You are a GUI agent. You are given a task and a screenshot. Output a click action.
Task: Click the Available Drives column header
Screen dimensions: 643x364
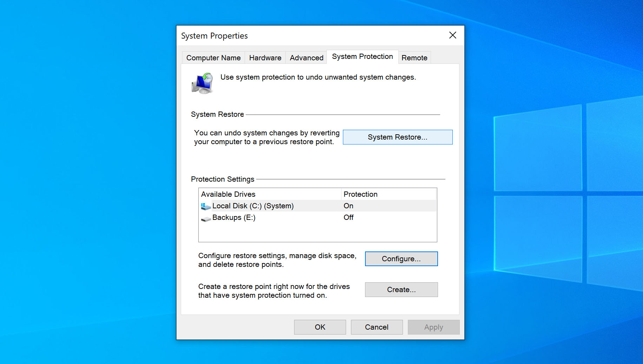coord(270,194)
